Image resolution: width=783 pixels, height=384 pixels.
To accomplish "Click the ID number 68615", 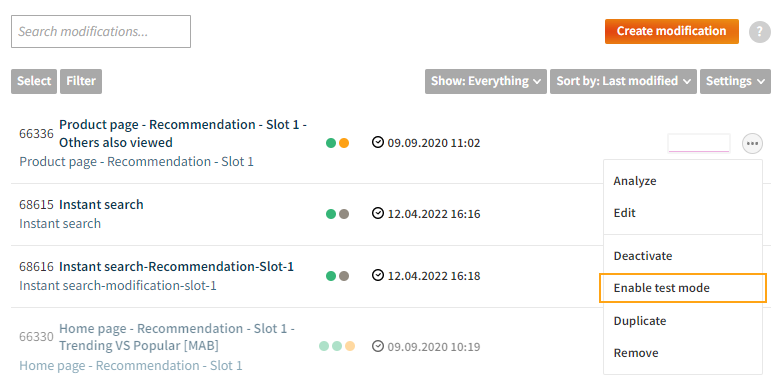I will (x=36, y=204).
